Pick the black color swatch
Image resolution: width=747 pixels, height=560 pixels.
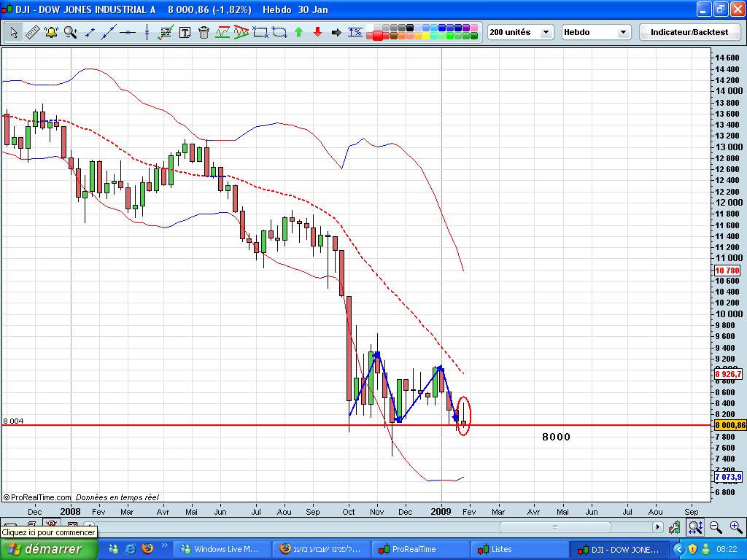[410, 28]
